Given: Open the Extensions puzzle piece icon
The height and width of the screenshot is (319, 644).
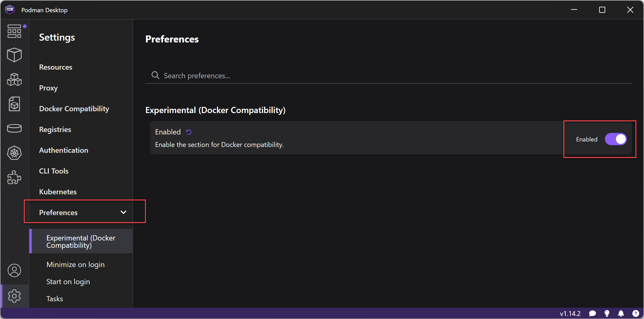Looking at the screenshot, I should point(14,177).
